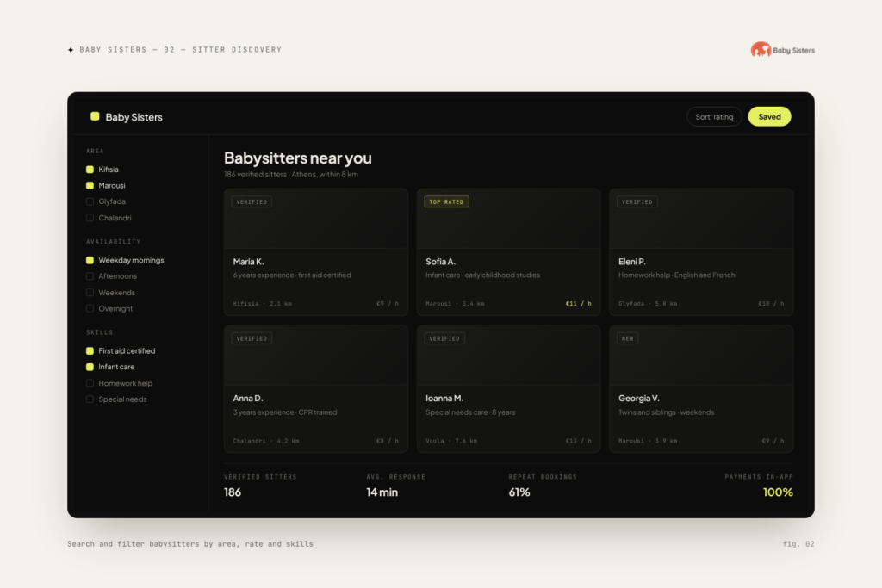Click the €10 / h rate on Eleni's card
The image size is (882, 588).
(771, 304)
